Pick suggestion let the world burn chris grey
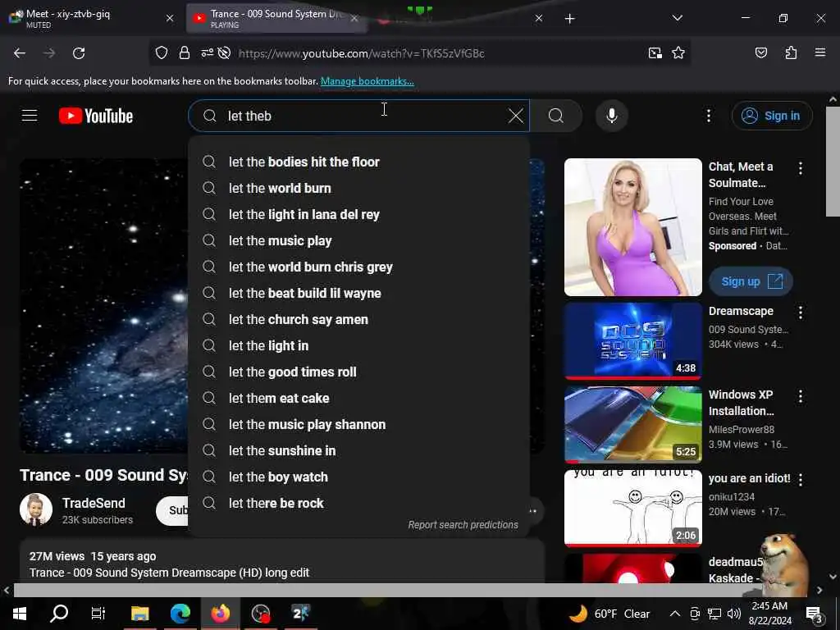The height and width of the screenshot is (630, 840). click(x=359, y=267)
